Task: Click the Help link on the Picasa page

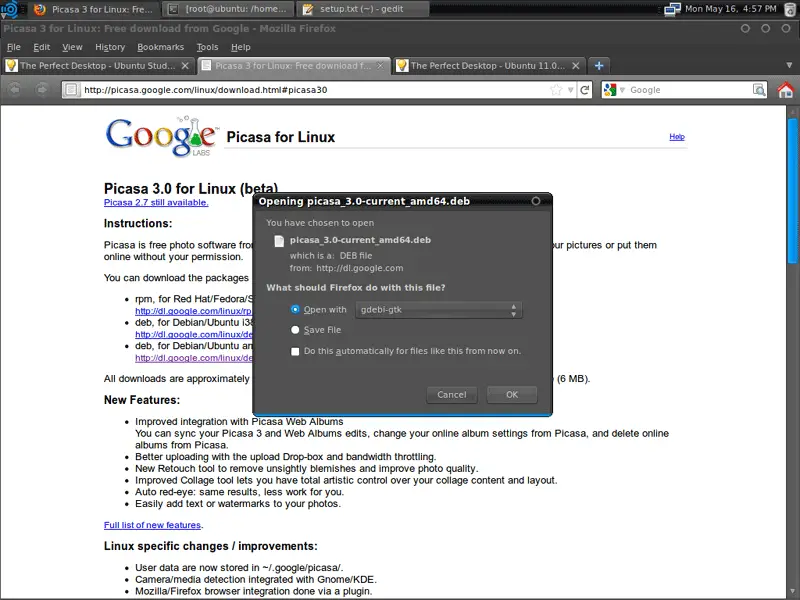Action: tap(677, 137)
